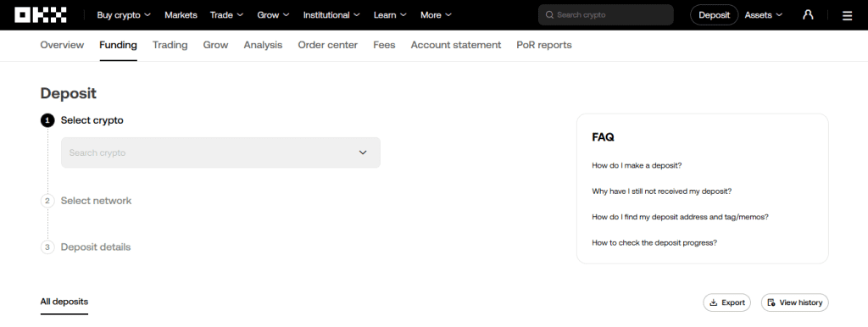The height and width of the screenshot is (327, 868).
Task: Open the Account statement tab
Action: [x=455, y=46]
